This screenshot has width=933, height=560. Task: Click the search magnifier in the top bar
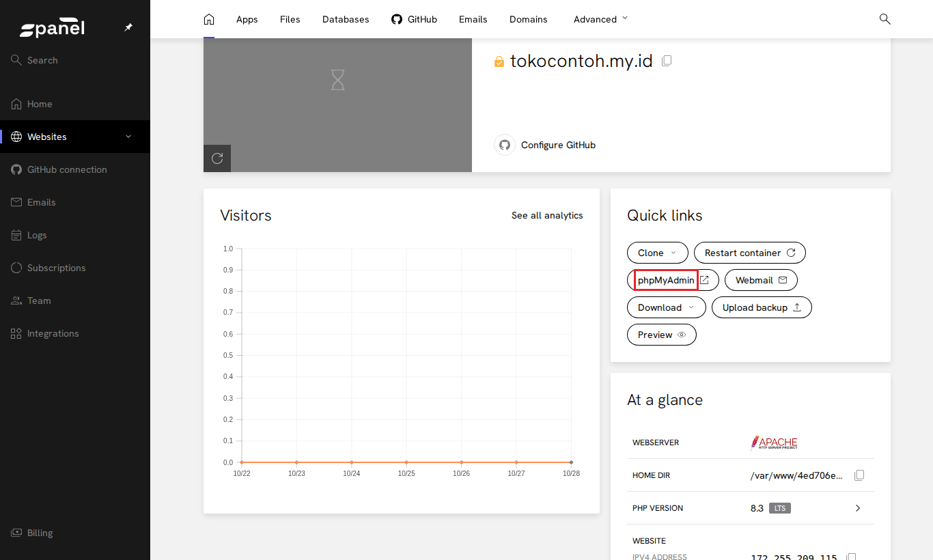[885, 19]
